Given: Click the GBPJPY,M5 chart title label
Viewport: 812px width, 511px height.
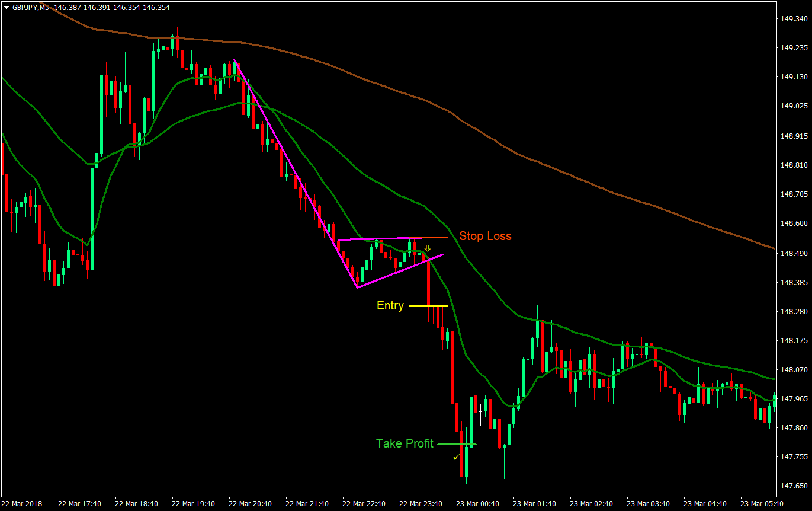Looking at the screenshot, I should (x=30, y=7).
